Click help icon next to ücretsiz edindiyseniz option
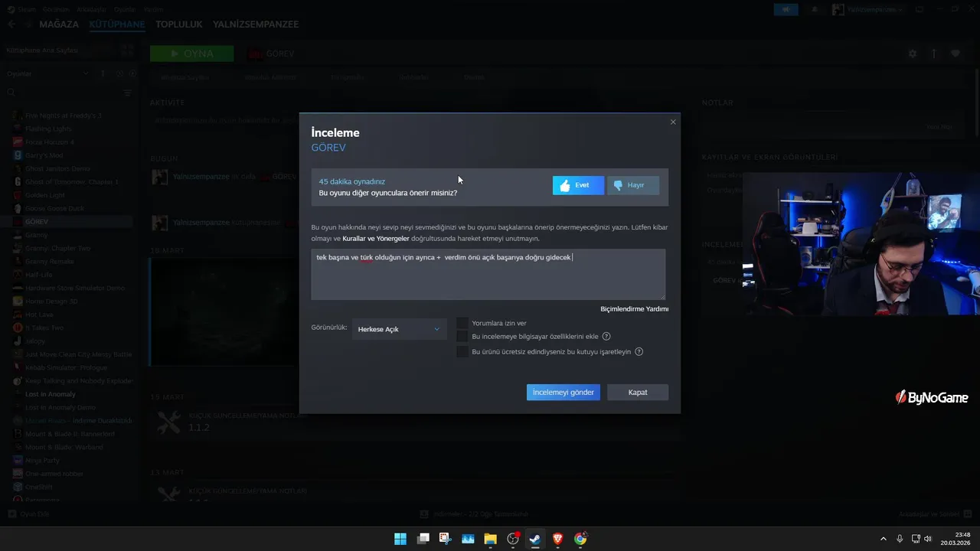This screenshot has height=551, width=980. tap(639, 352)
